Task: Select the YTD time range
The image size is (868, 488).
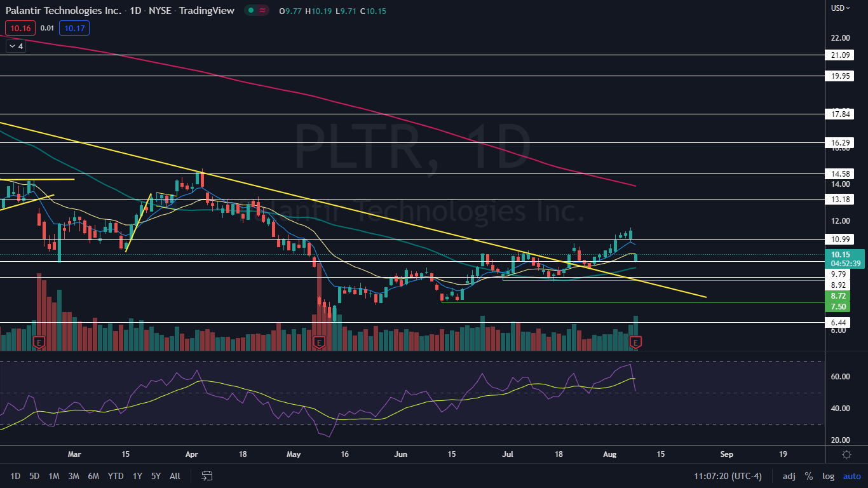Action: tap(116, 476)
